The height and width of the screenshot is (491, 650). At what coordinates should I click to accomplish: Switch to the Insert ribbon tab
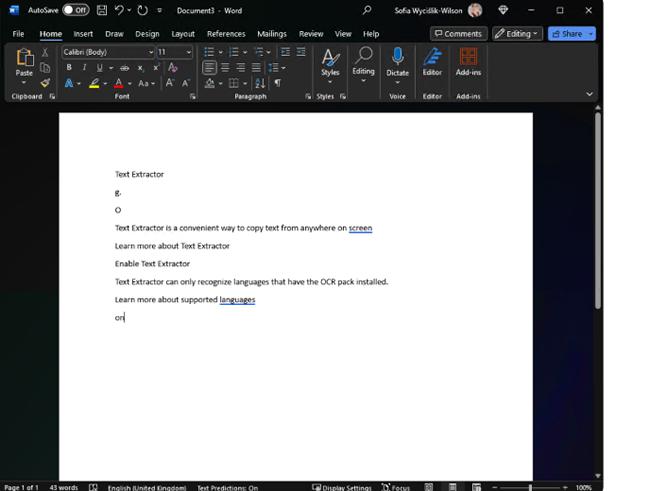83,34
